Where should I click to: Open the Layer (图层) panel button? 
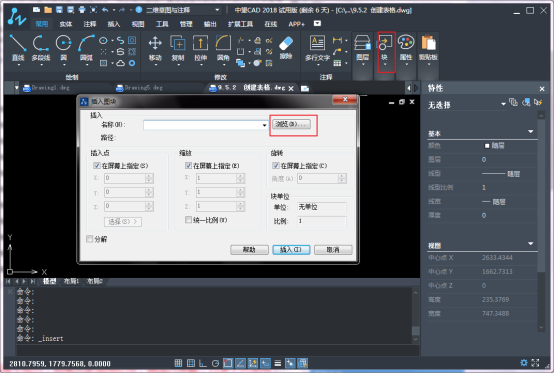pyautogui.click(x=363, y=48)
